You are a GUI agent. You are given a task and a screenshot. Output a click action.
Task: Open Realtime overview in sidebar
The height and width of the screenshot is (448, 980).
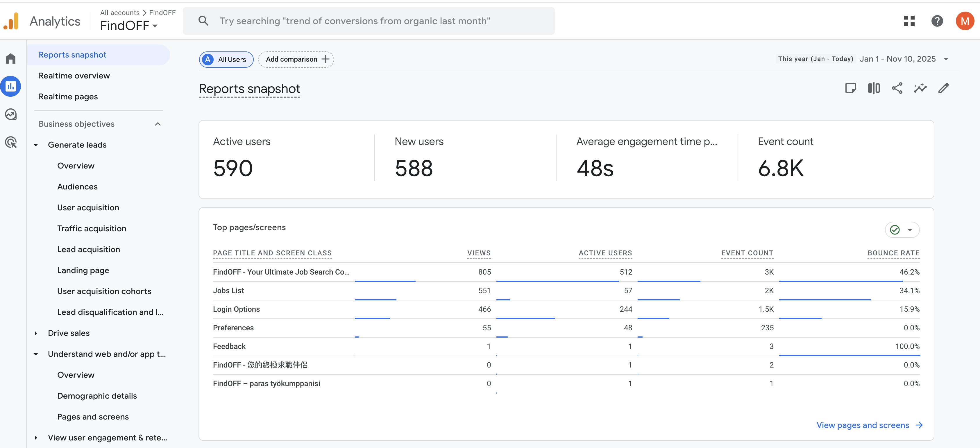(x=74, y=76)
